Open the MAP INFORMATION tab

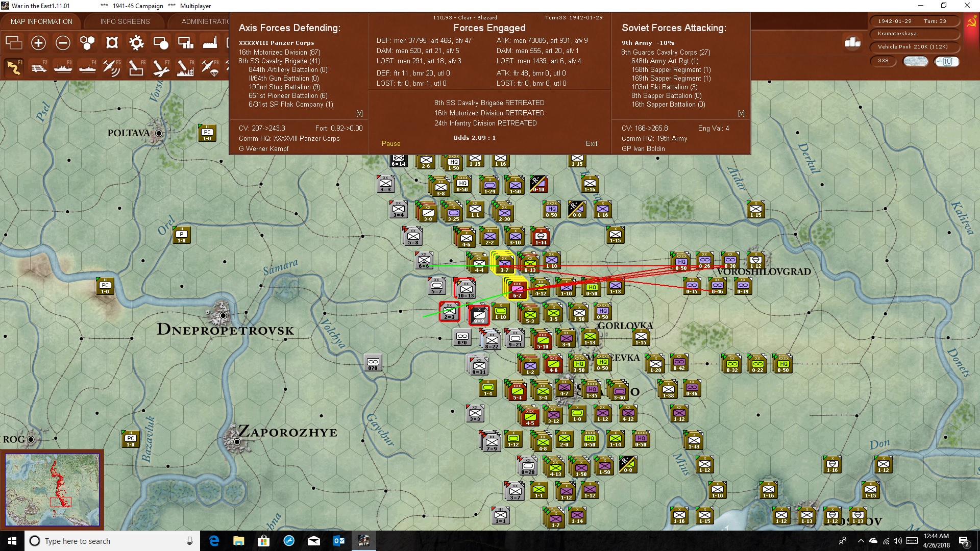(41, 21)
